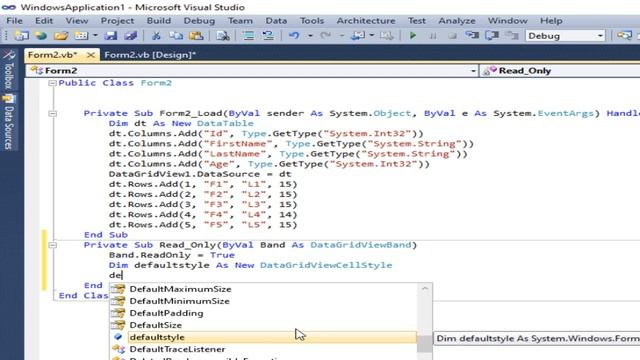Click the Find in Files icon

pyautogui.click(x=223, y=36)
